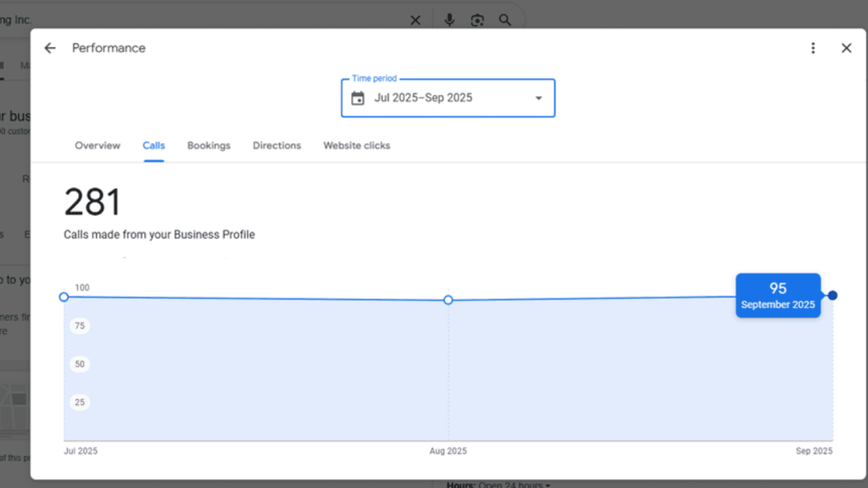Open the Bookings tab
868x488 pixels.
(208, 145)
